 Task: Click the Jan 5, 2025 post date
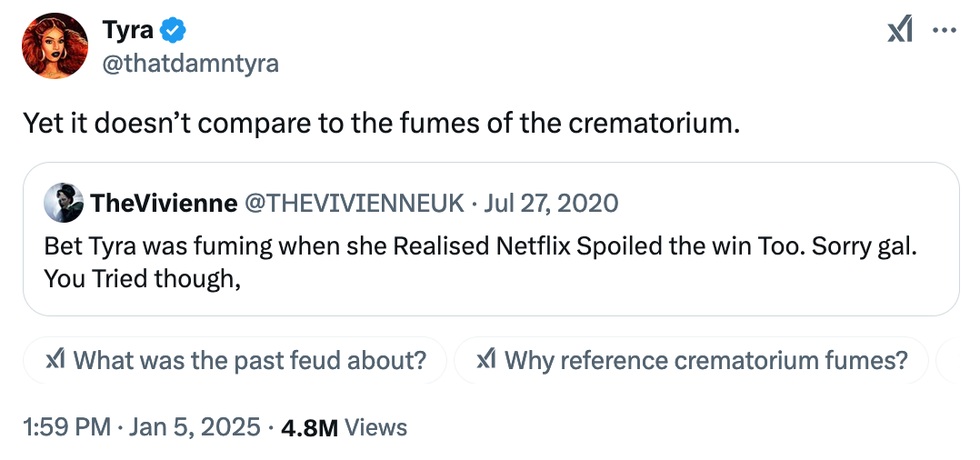coord(194,428)
